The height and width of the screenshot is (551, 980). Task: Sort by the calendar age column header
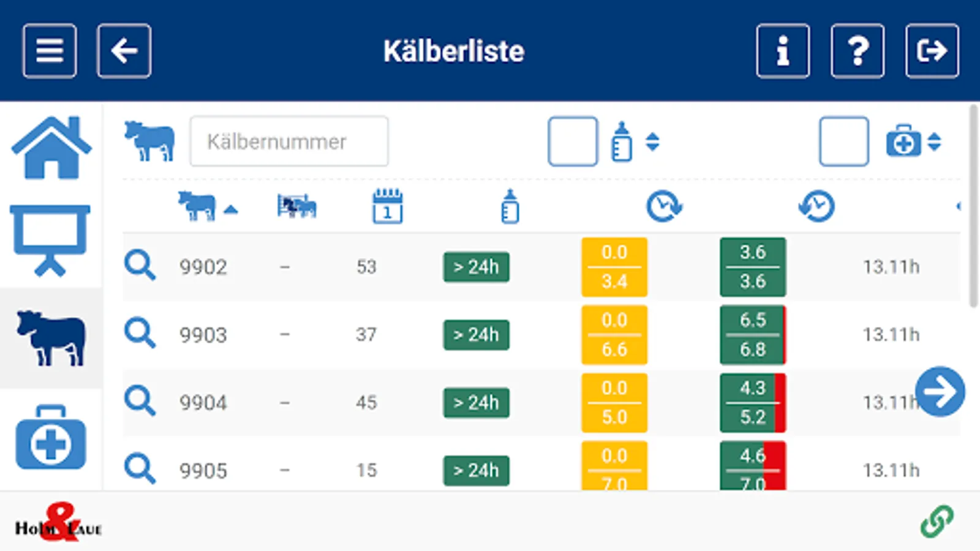(387, 206)
